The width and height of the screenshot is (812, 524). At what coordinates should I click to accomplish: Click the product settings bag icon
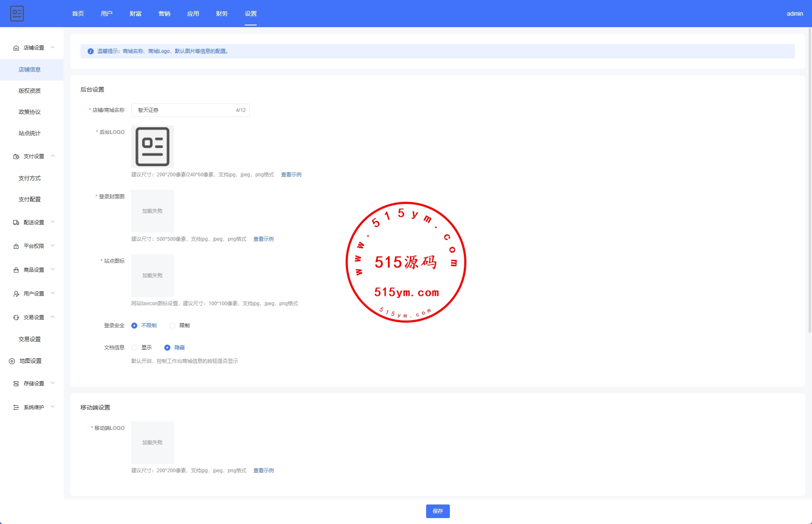point(16,270)
